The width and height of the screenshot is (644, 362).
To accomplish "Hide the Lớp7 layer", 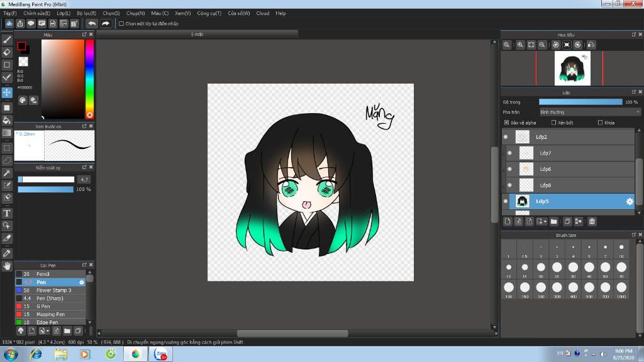I will pyautogui.click(x=509, y=153).
